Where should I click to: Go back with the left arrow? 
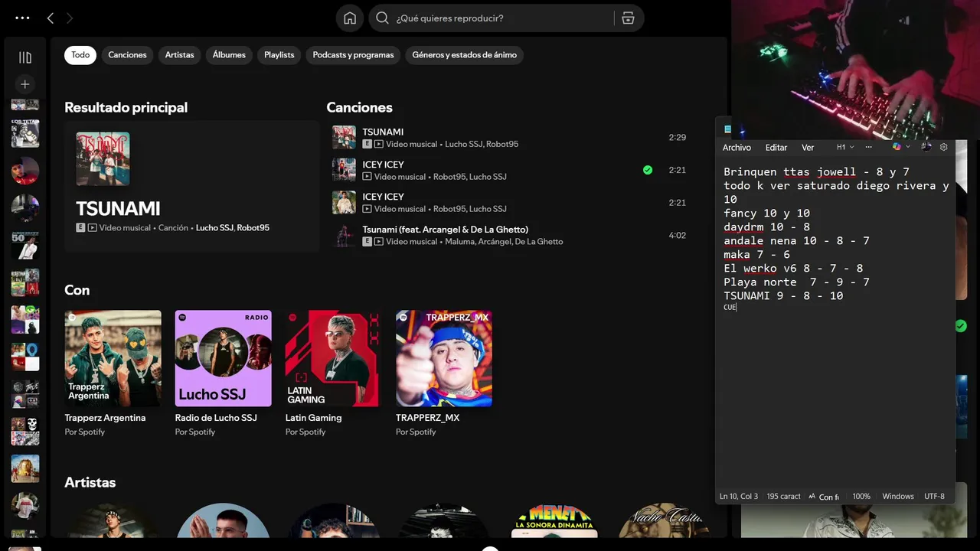click(x=51, y=18)
